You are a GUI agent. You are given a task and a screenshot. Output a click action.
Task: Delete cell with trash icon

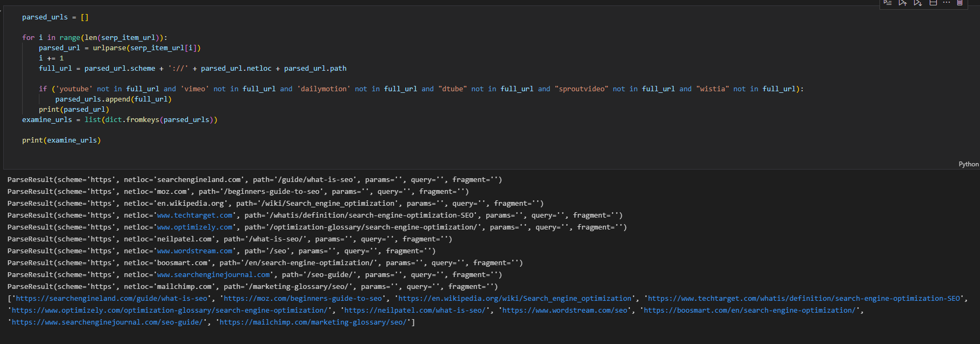(960, 3)
